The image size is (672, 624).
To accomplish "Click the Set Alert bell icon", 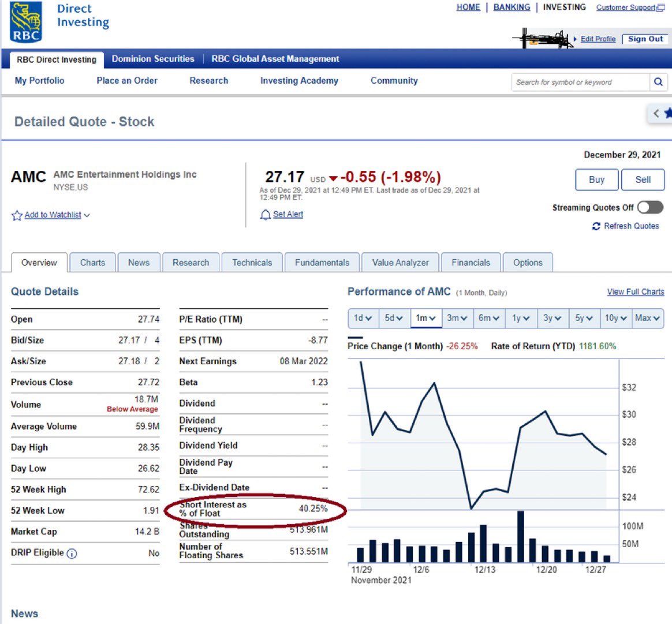I will click(266, 214).
